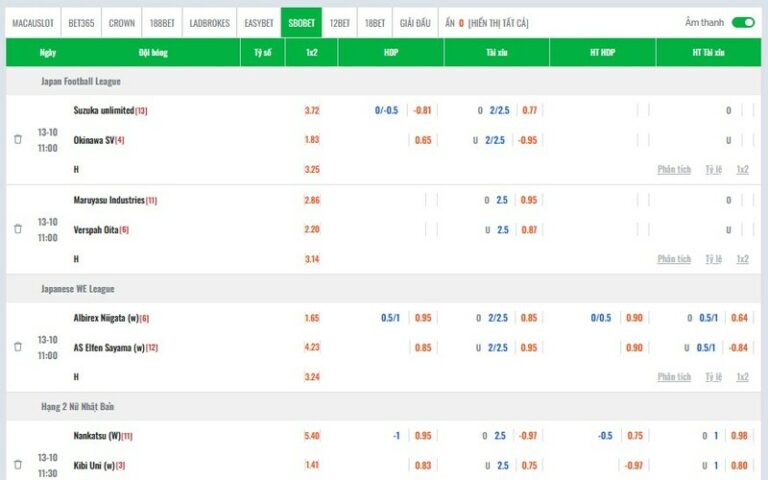This screenshot has height=480, width=768.
Task: Click 1x2 link for Albirex Niigata match
Action: [x=742, y=377]
